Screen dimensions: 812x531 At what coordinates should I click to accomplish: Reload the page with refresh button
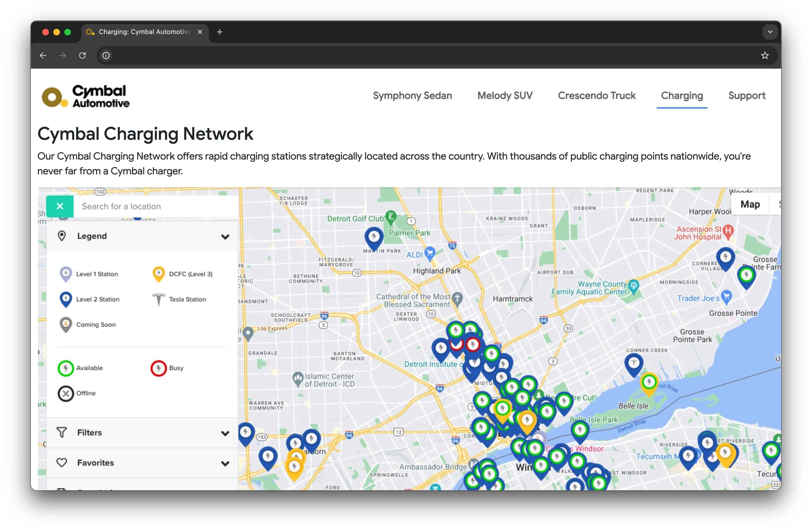pos(82,55)
